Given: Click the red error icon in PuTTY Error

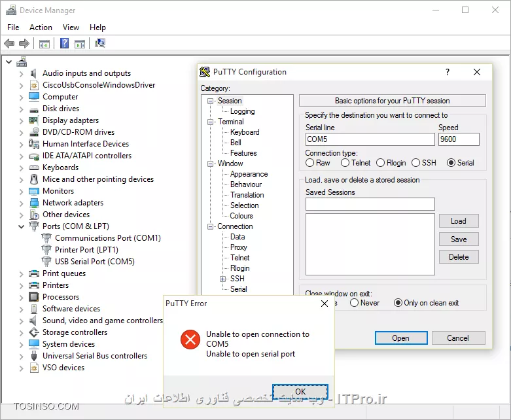Looking at the screenshot, I should [x=190, y=339].
